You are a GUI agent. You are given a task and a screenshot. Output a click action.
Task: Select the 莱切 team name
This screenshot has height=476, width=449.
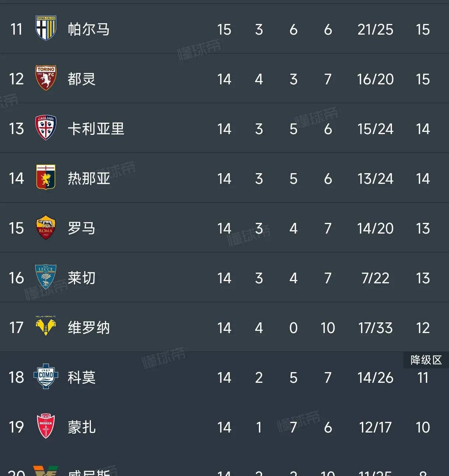click(x=81, y=277)
